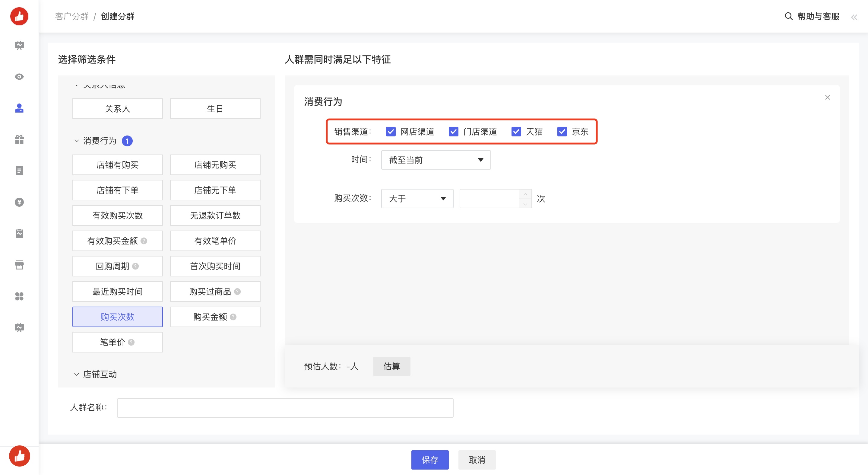Open 帮助与客服 link

[818, 16]
